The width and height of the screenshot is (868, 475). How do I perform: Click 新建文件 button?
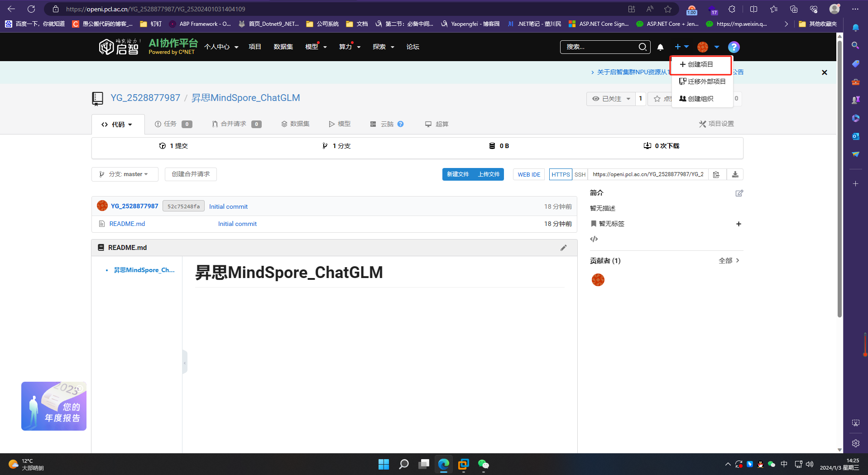pyautogui.click(x=458, y=174)
